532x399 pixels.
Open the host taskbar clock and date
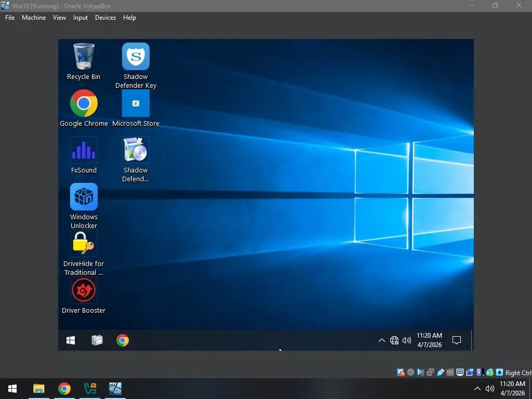coord(512,389)
